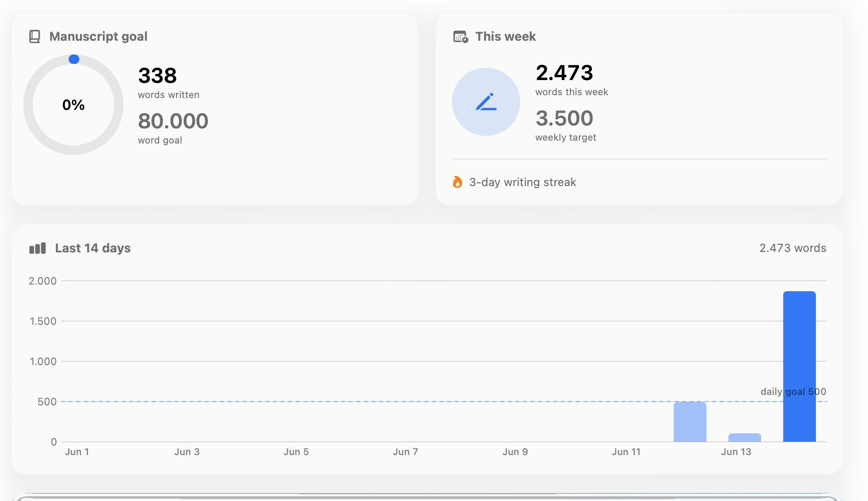Click the 500 y-axis label

[47, 402]
